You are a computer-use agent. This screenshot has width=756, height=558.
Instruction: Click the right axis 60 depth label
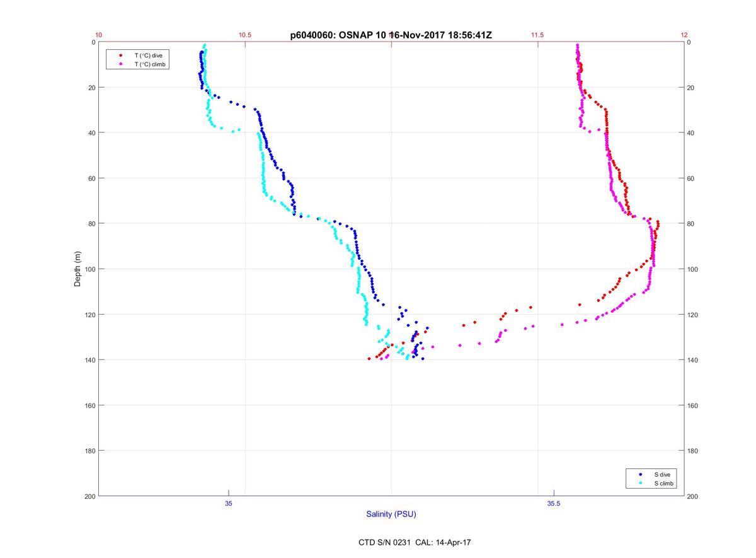[x=691, y=178]
